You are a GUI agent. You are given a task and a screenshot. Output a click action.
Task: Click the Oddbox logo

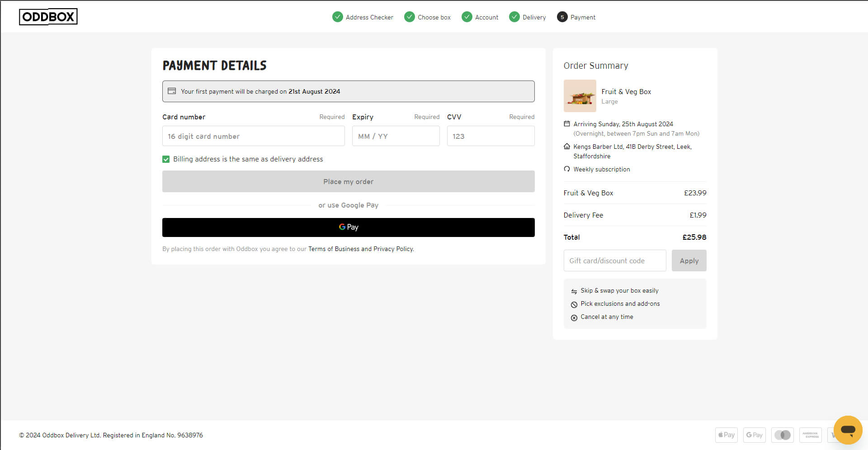(48, 17)
